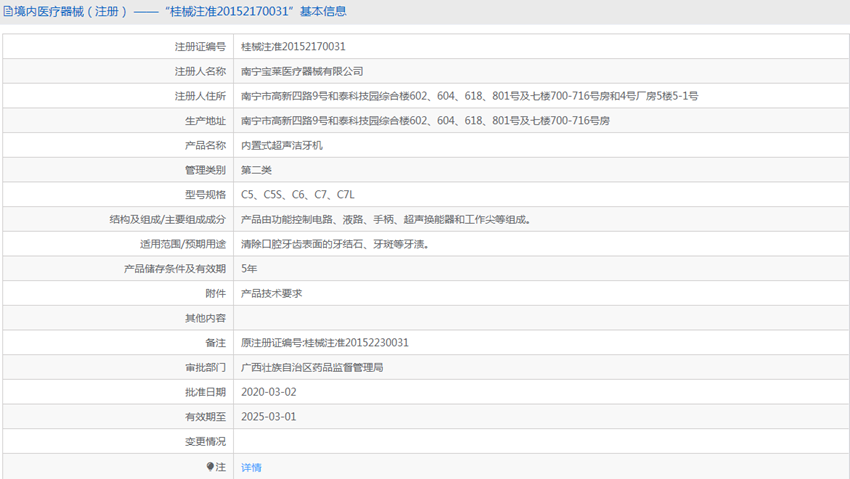Click the approval date 2020-03-02

269,392
